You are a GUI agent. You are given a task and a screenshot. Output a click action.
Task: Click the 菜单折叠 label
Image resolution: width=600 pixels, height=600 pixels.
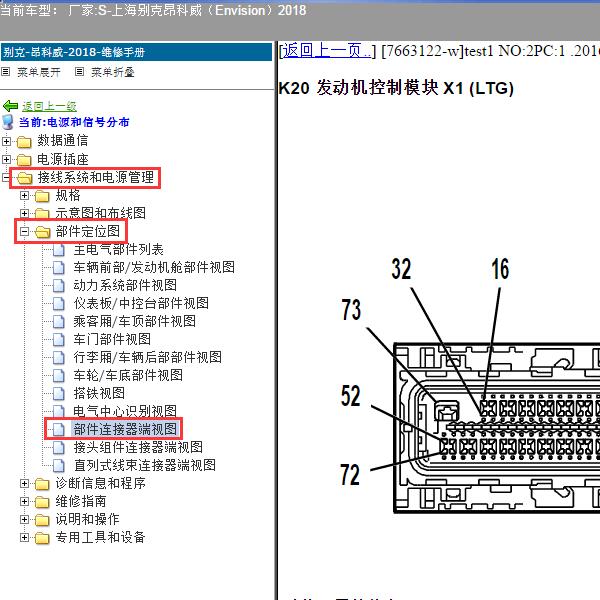click(112, 72)
